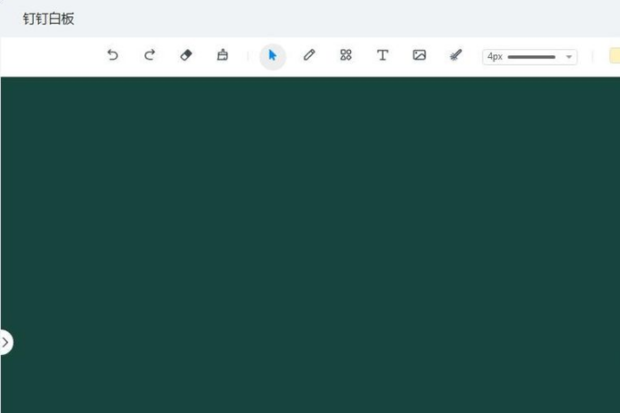
Task: Redo the last undone action
Action: [x=149, y=55]
